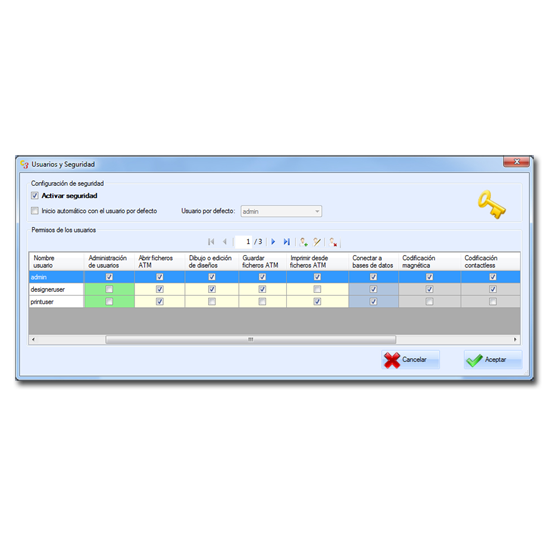Click the golden key icon
The image size is (550, 550).
491,205
